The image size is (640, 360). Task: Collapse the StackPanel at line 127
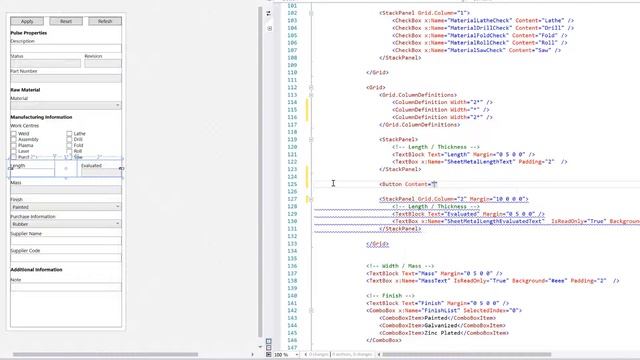[311, 199]
